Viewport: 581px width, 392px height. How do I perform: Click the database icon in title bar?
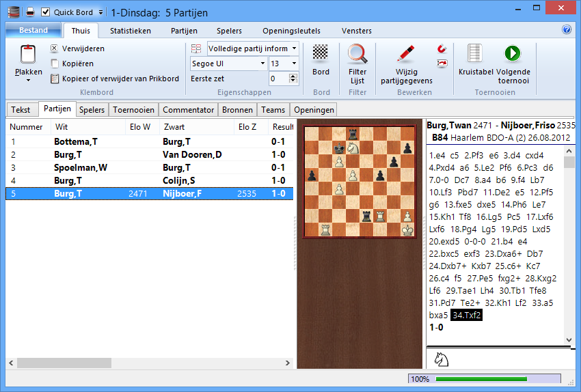pyautogui.click(x=14, y=12)
